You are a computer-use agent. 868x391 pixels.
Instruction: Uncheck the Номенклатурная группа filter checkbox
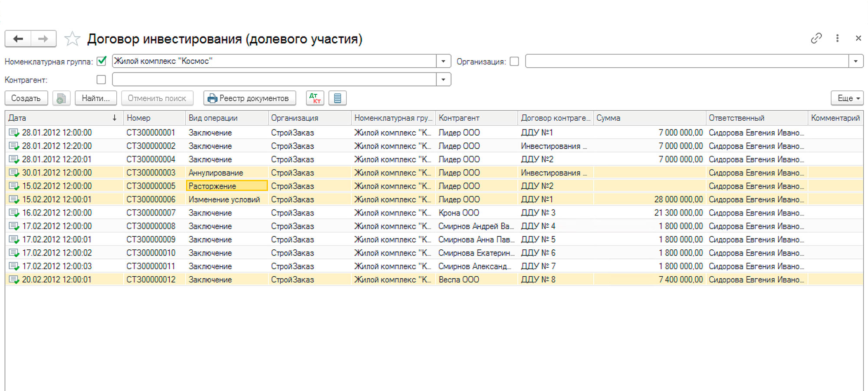[x=102, y=61]
